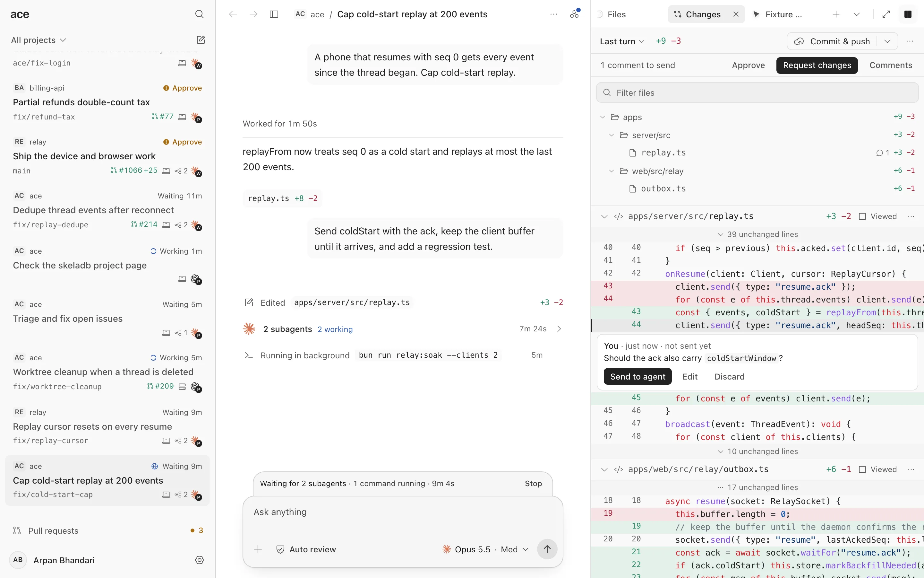This screenshot has width=924, height=578.
Task: Open the Last turn dropdown
Action: click(x=622, y=41)
